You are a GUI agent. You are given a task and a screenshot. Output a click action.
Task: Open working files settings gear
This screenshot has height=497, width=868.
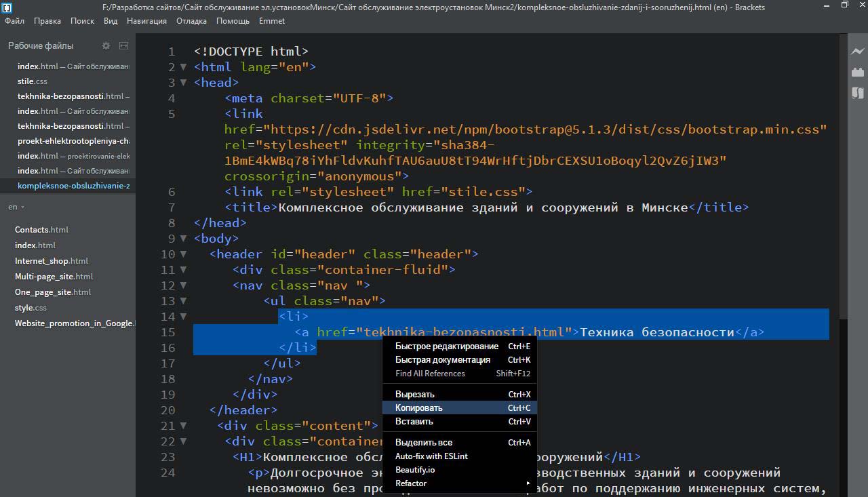pyautogui.click(x=106, y=45)
